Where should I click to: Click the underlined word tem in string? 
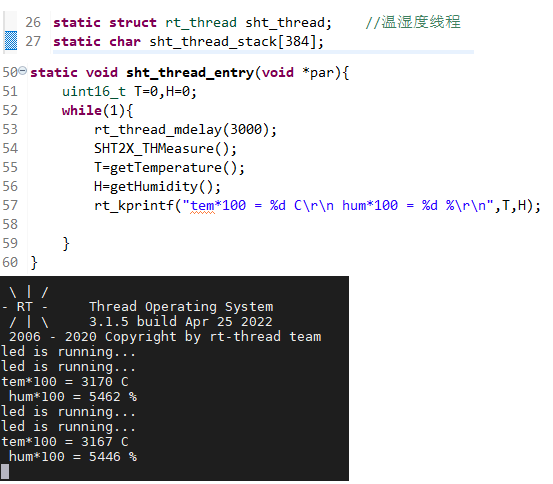202,206
